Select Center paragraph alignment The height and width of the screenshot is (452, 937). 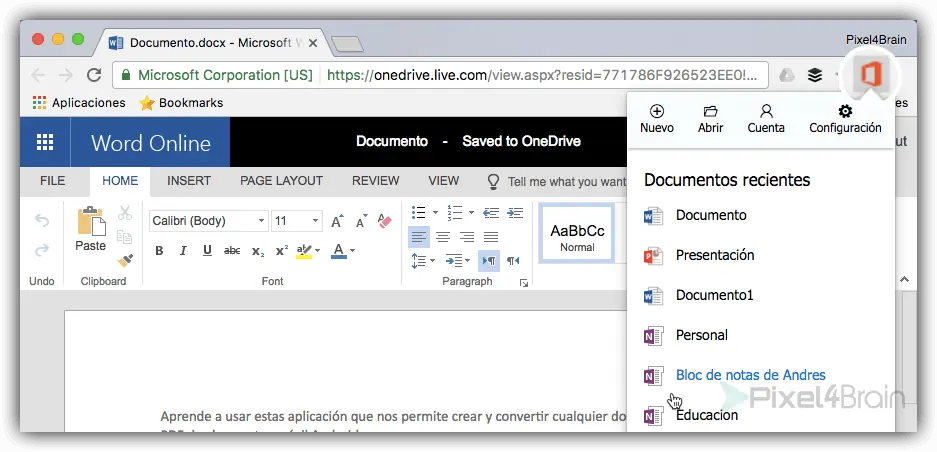point(443,237)
